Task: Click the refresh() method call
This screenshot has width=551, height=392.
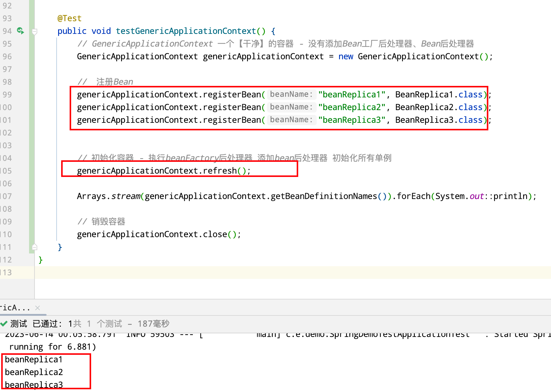Action: 224,171
